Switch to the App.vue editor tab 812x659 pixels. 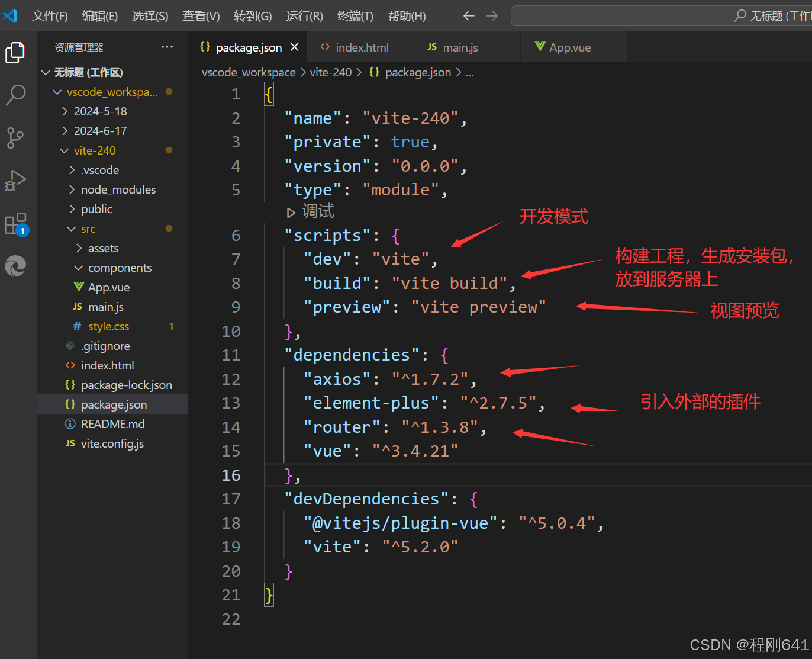[573, 47]
